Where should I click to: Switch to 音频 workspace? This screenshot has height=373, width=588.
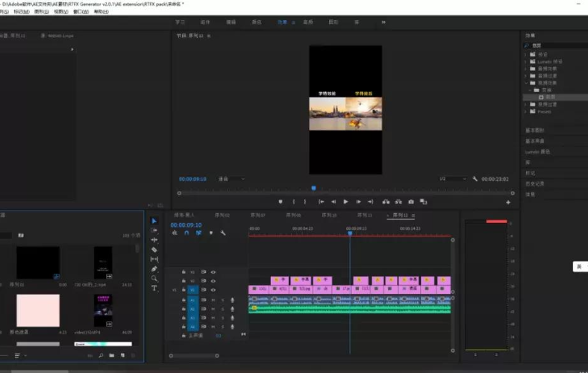(x=308, y=22)
